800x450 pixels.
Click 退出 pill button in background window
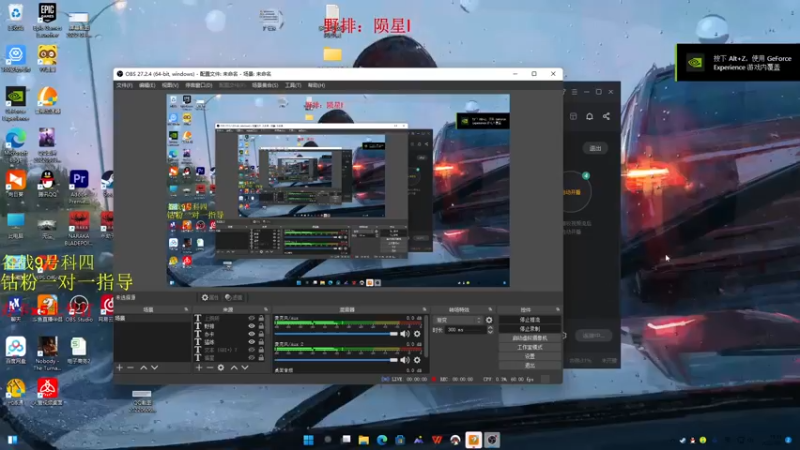(595, 148)
